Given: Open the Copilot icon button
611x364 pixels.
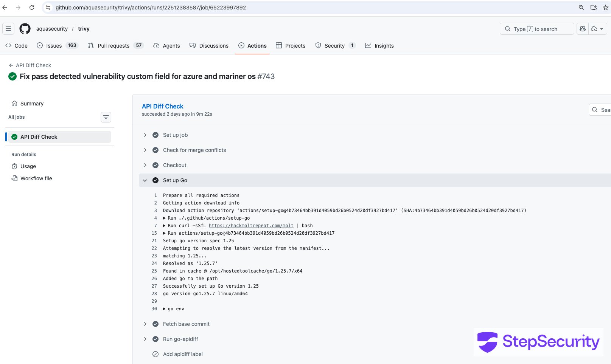Looking at the screenshot, I should (x=583, y=29).
